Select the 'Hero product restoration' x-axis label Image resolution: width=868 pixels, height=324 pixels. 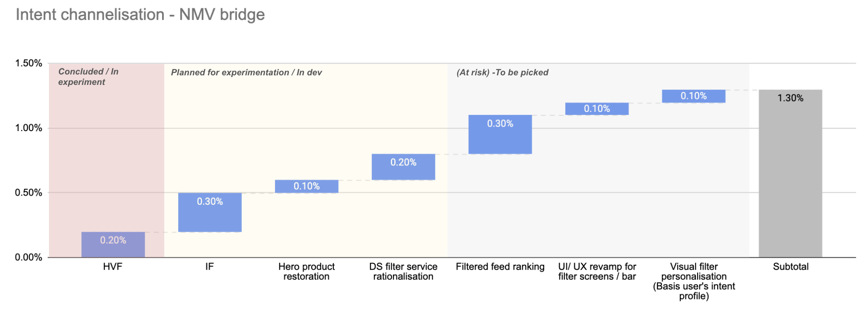tap(306, 271)
